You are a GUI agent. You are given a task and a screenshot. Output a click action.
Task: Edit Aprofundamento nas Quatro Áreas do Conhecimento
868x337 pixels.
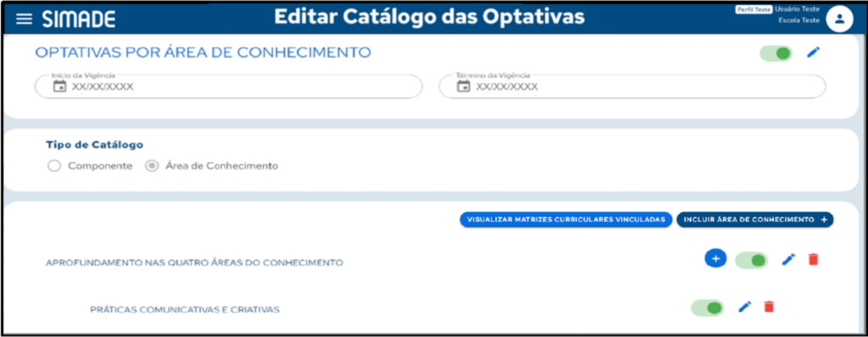click(788, 259)
